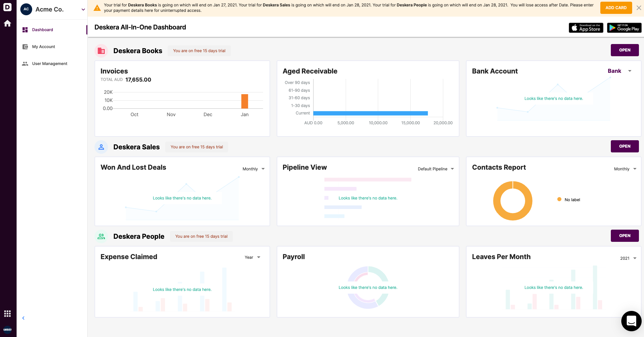Click the user avatar at bottom left

click(x=7, y=330)
